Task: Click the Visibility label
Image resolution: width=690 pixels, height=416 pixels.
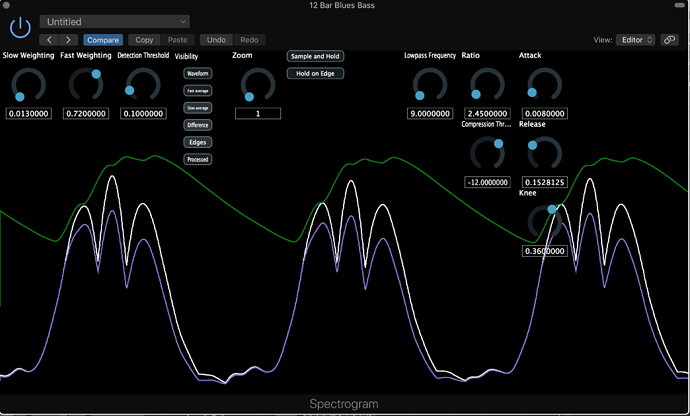Action: pos(186,56)
